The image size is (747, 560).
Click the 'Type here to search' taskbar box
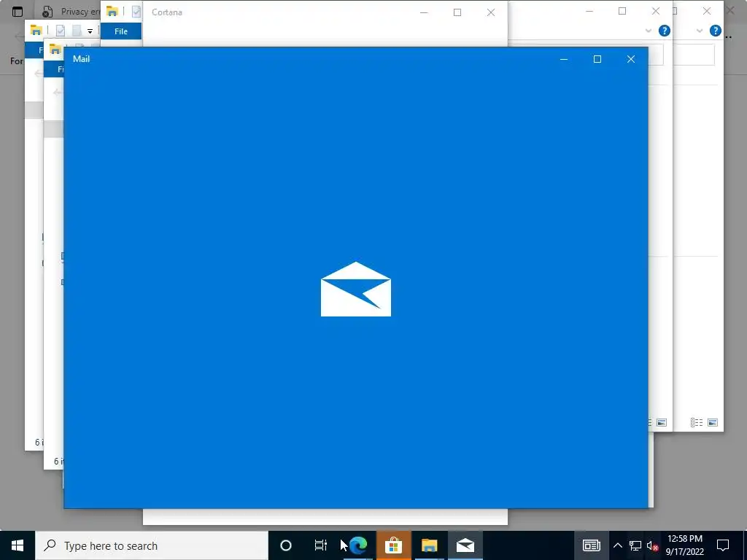point(152,545)
